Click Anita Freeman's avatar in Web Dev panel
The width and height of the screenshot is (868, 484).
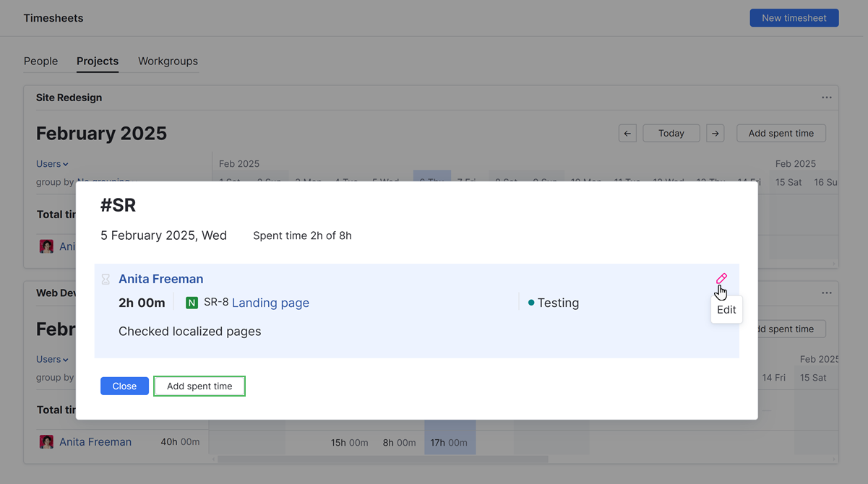click(46, 441)
